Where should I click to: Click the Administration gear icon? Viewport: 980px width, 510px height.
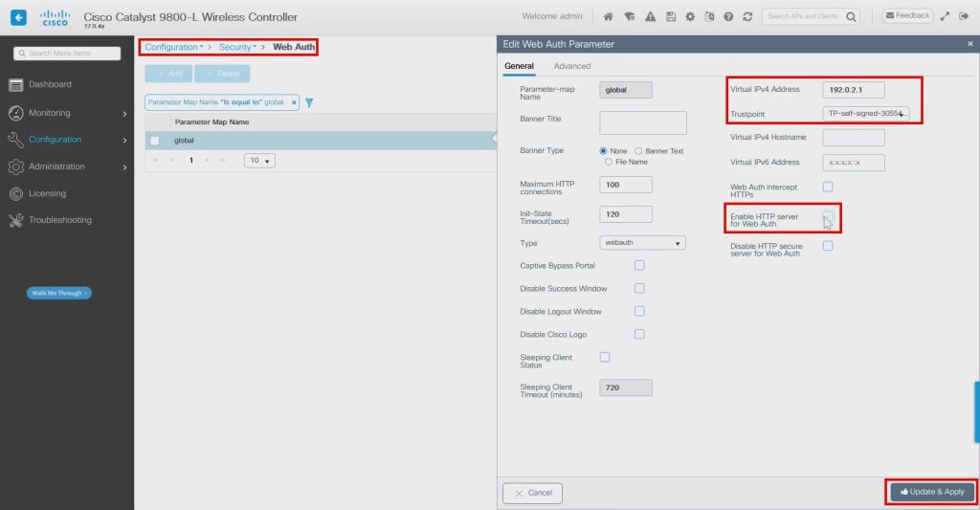pyautogui.click(x=16, y=166)
